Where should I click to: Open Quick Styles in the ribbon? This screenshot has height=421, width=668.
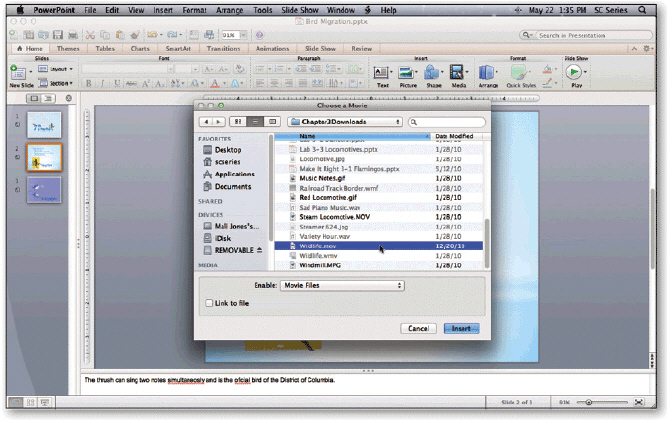(520, 72)
